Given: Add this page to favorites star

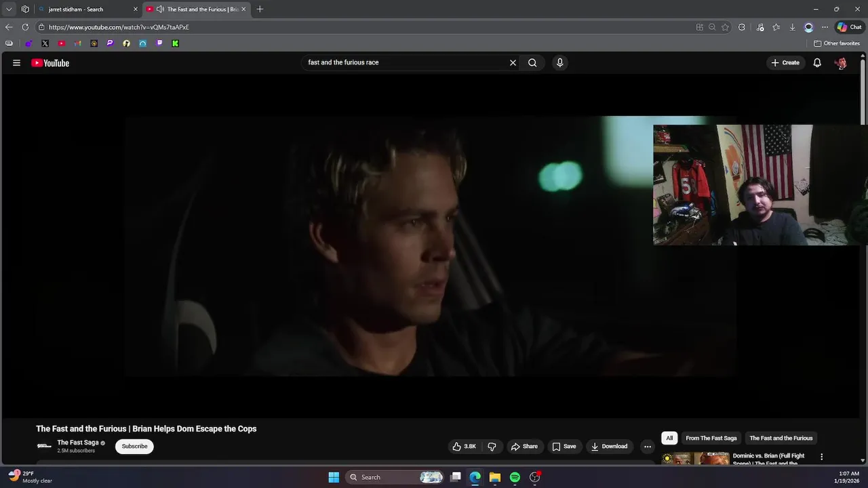Looking at the screenshot, I should 725,27.
